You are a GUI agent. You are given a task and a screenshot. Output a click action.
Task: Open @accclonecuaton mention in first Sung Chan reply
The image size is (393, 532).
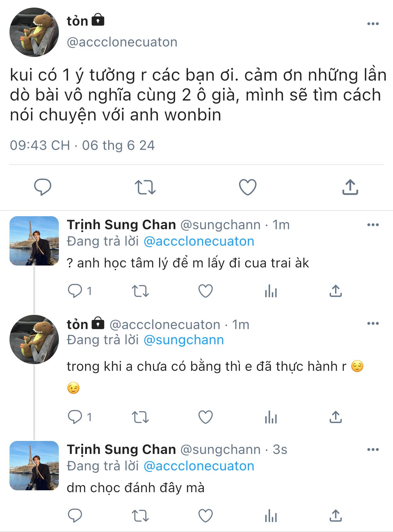click(x=199, y=241)
